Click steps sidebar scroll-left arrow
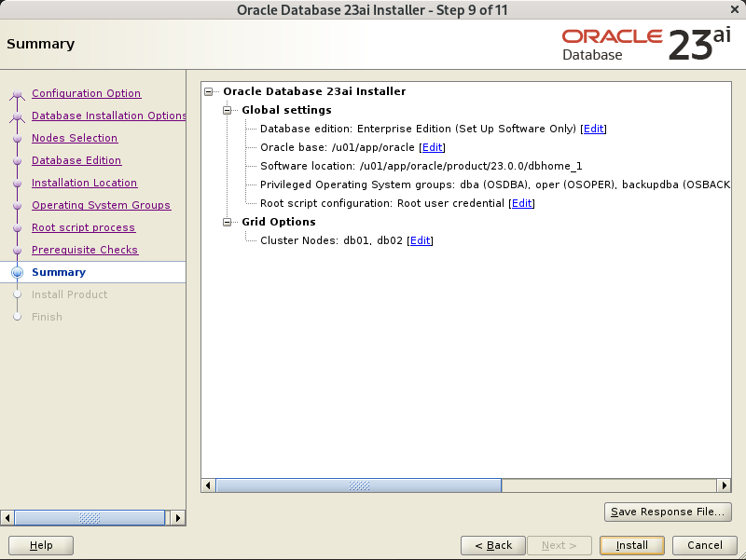 click(7, 518)
